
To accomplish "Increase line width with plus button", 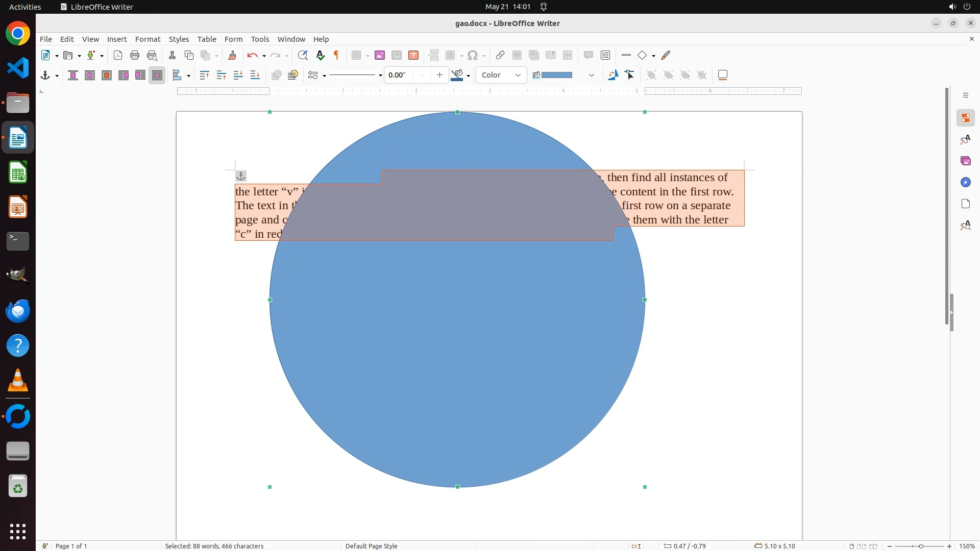I will (x=439, y=75).
